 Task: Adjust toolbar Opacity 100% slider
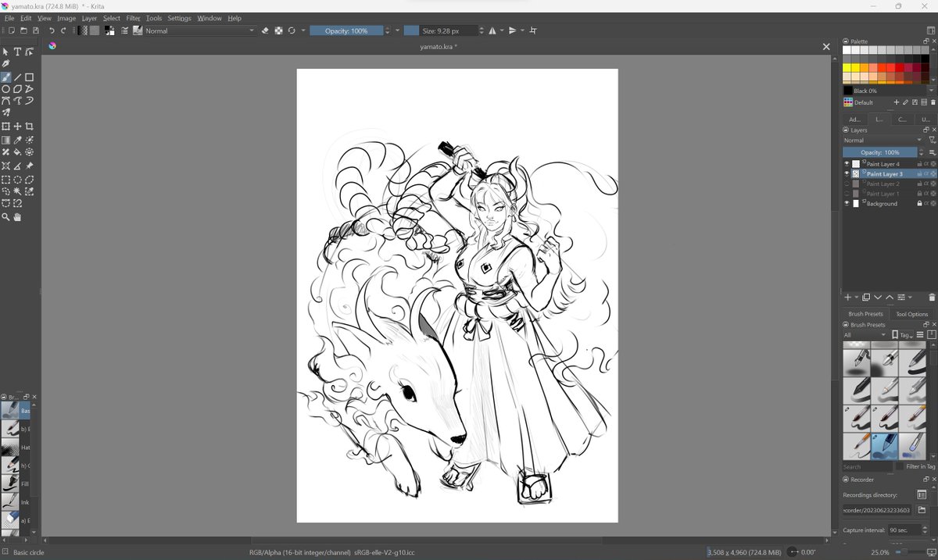click(x=346, y=30)
